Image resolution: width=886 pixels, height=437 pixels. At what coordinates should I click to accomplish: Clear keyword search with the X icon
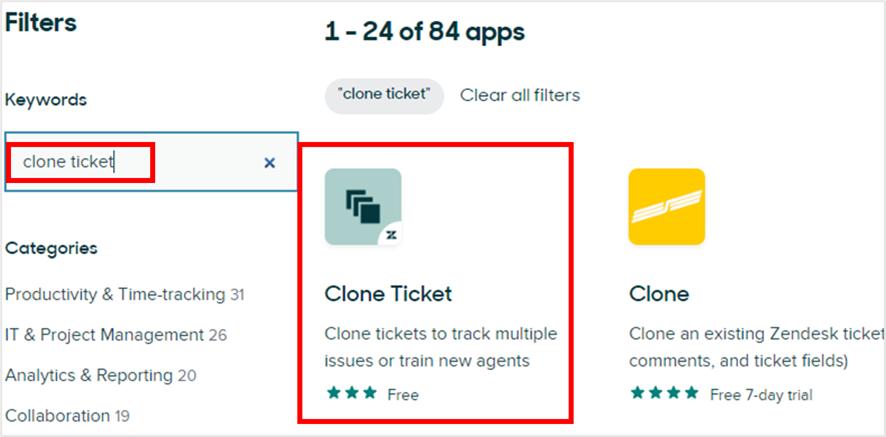coord(269,163)
